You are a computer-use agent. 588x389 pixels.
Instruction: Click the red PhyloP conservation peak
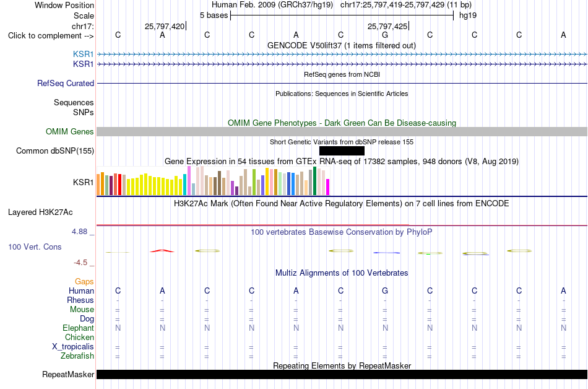pyautogui.click(x=162, y=251)
